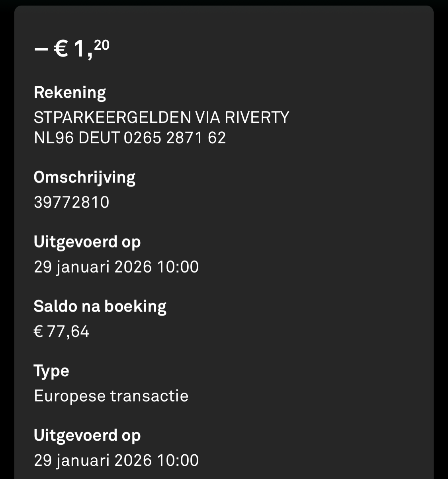The width and height of the screenshot is (448, 479).
Task: Click the bank code DEUT in the IBAN
Action: point(99,138)
